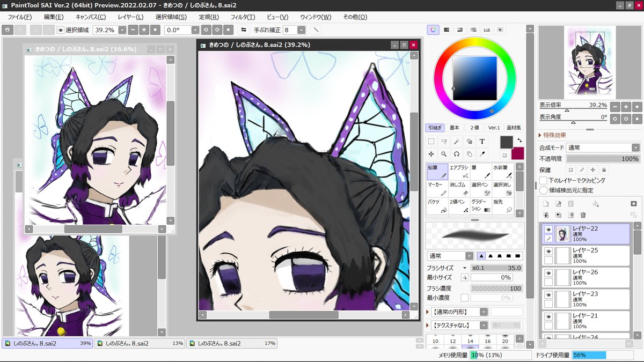Open the ファイル(F) menu
644x362 pixels.
click(x=20, y=17)
